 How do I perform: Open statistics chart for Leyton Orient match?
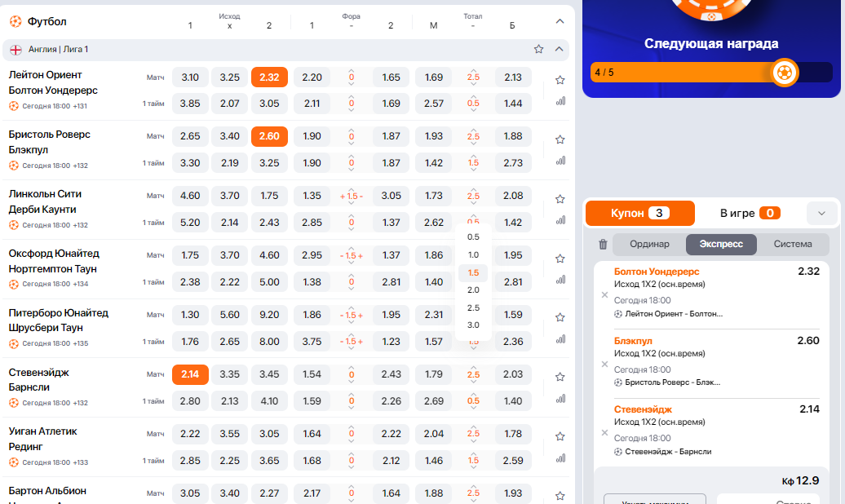point(560,101)
